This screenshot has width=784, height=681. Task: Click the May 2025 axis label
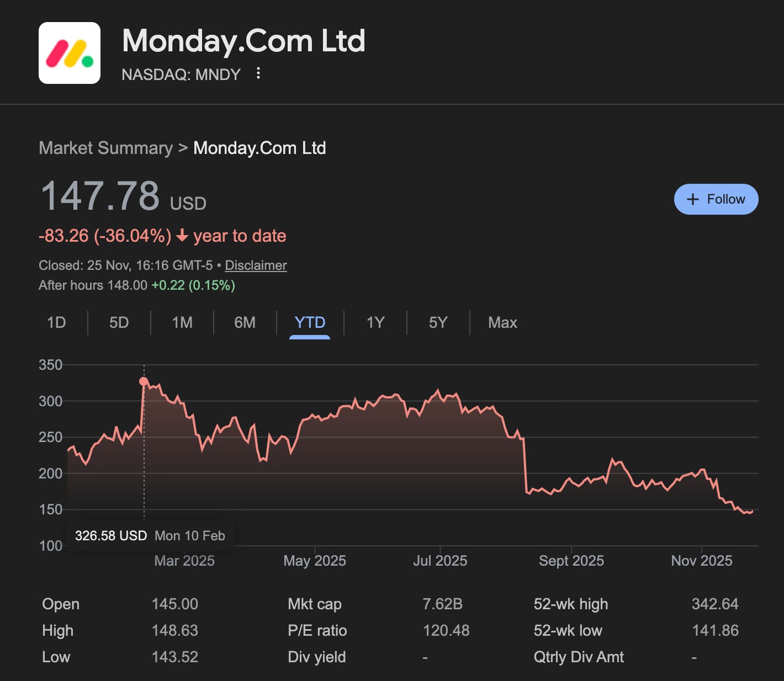click(315, 561)
